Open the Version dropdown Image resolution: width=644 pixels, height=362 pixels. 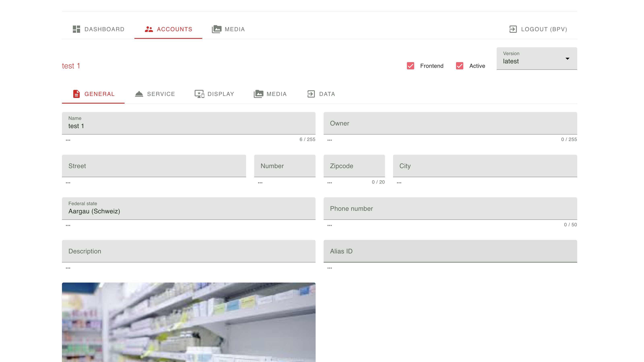tap(537, 59)
